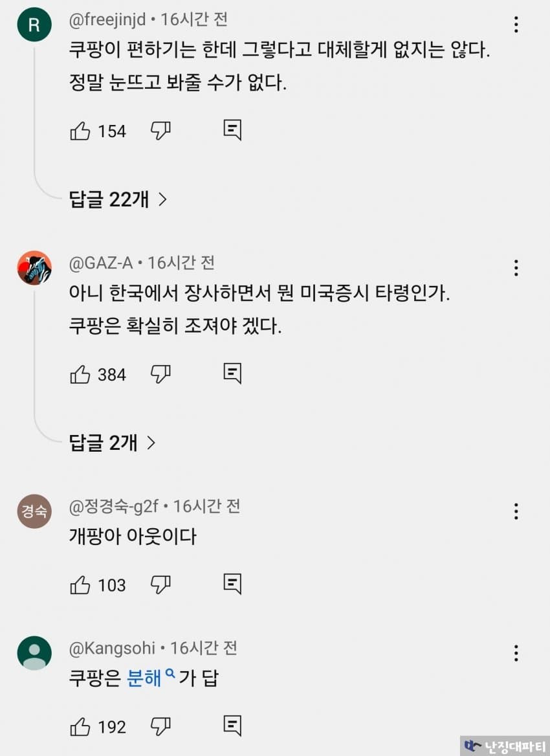Open options menu for @freejinjd comment
Viewport: 550px width, 756px height.
pos(516,25)
